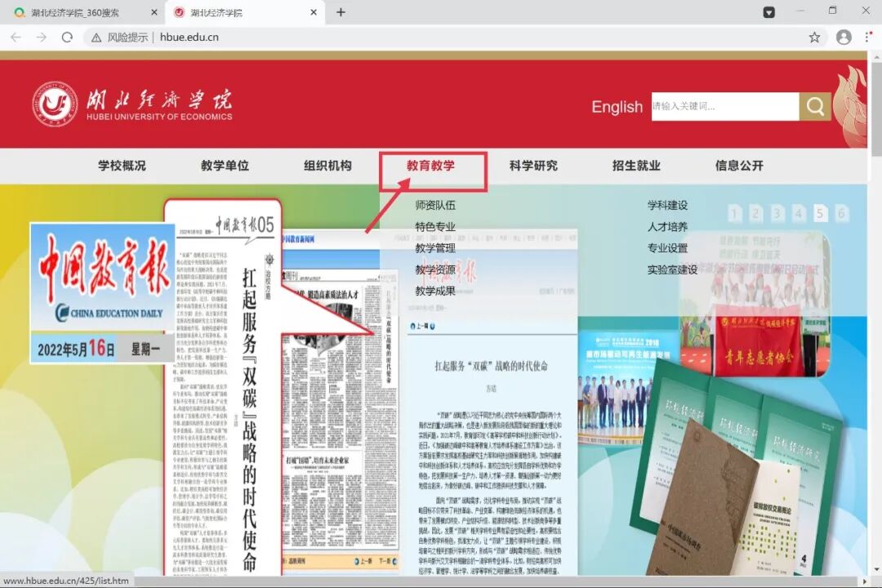Open a new tab with plus icon
Image resolution: width=882 pixels, height=588 pixels.
coord(341,12)
